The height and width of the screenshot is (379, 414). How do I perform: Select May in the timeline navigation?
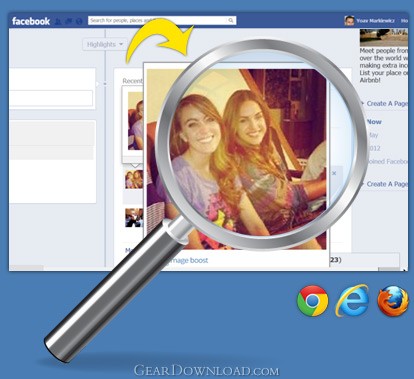pos(373,135)
